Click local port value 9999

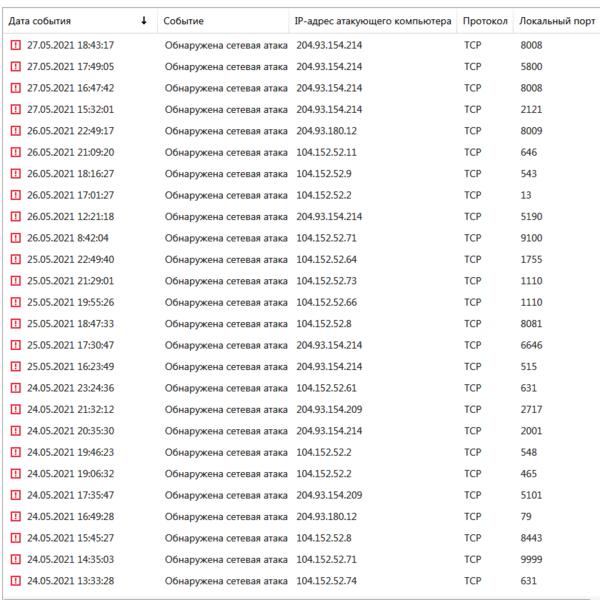(531, 559)
